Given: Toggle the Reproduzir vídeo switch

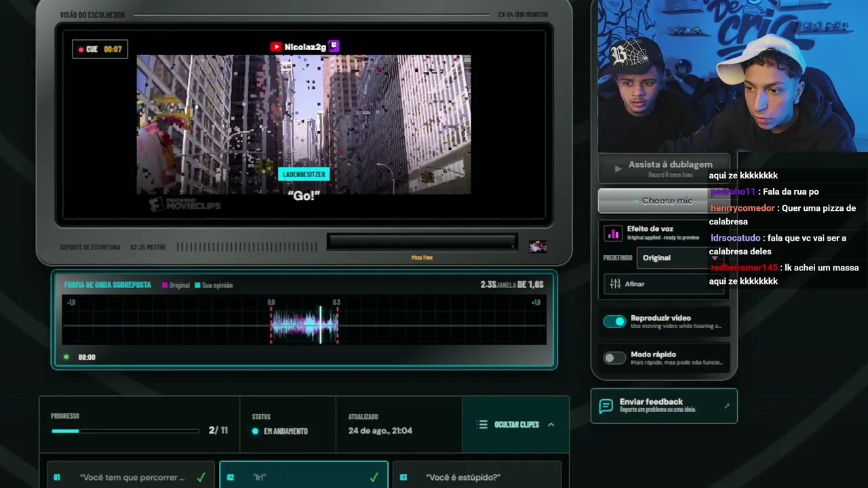Looking at the screenshot, I should point(614,321).
